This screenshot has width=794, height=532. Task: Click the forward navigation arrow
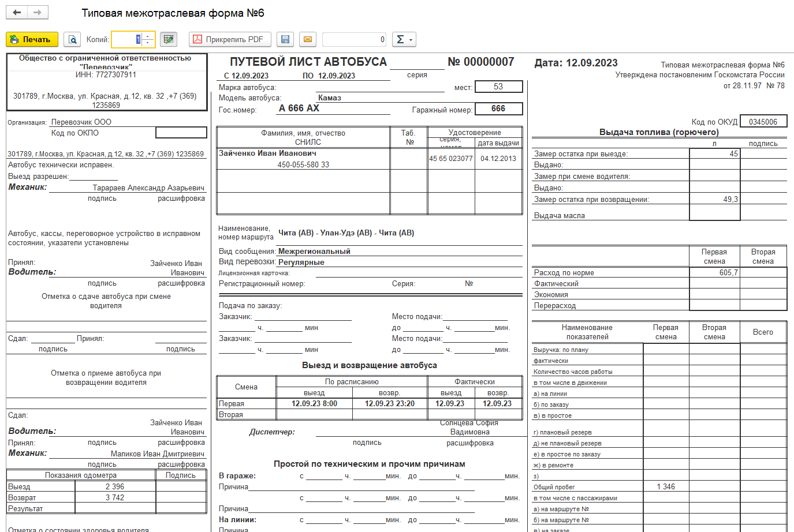[38, 13]
